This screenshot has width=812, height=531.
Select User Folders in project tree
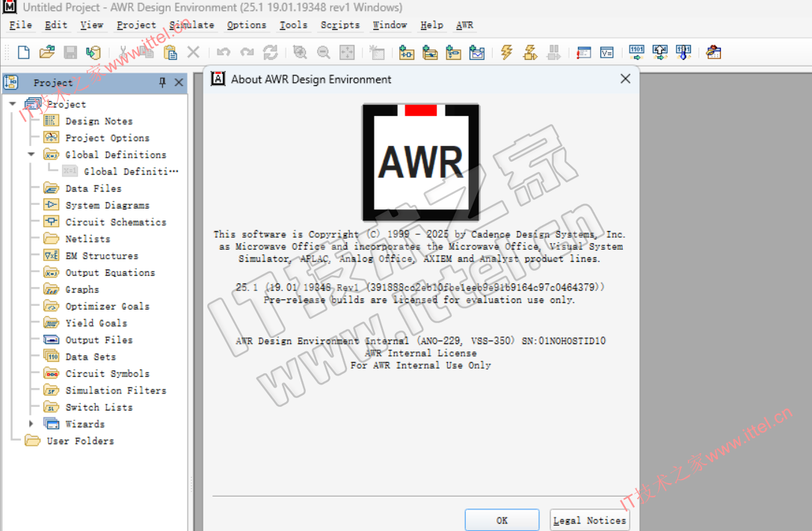pos(80,441)
